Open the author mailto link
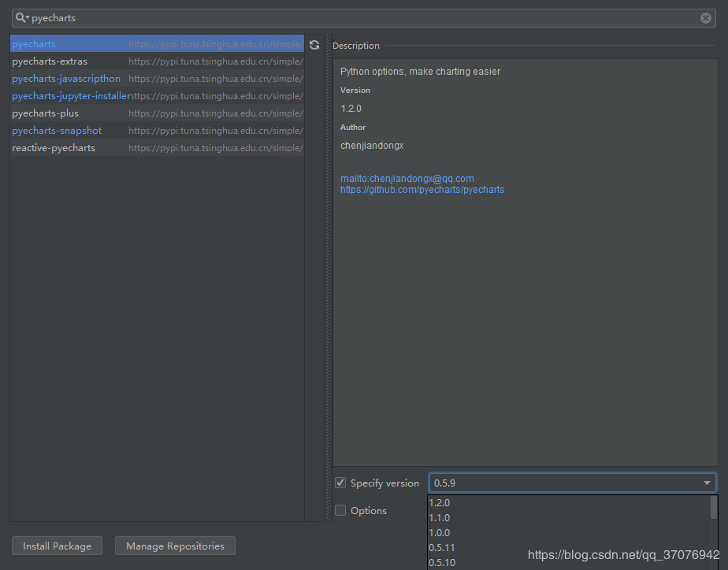The height and width of the screenshot is (570, 728). (407, 179)
